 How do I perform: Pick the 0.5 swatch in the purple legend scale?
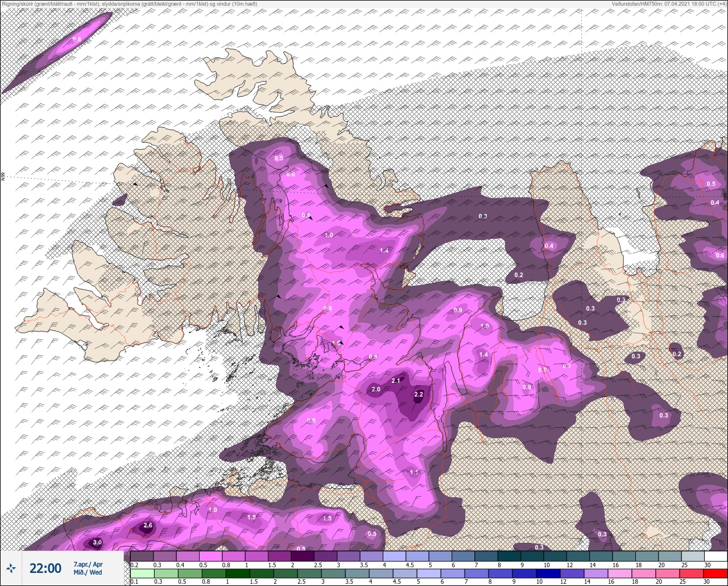click(x=210, y=556)
